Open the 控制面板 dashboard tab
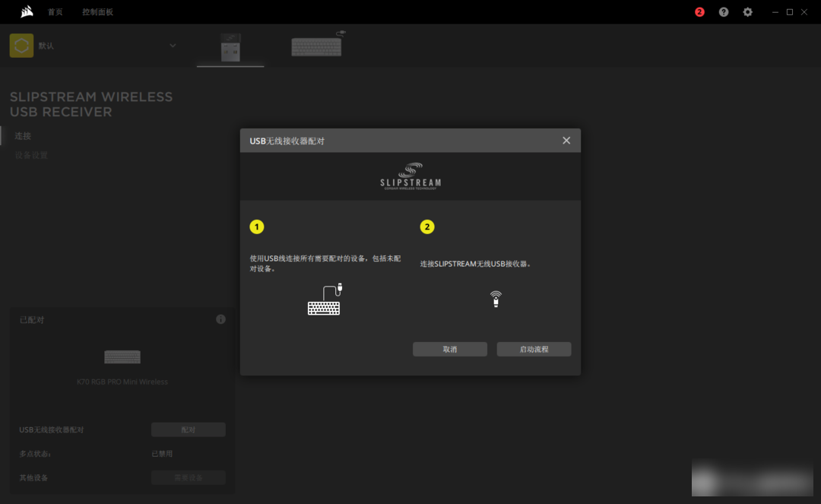 point(97,12)
